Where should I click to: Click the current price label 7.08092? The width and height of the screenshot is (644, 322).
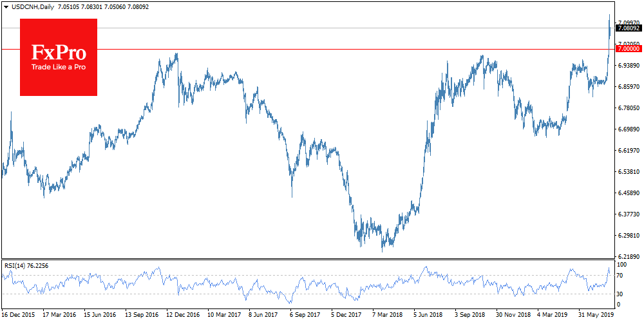pyautogui.click(x=628, y=28)
